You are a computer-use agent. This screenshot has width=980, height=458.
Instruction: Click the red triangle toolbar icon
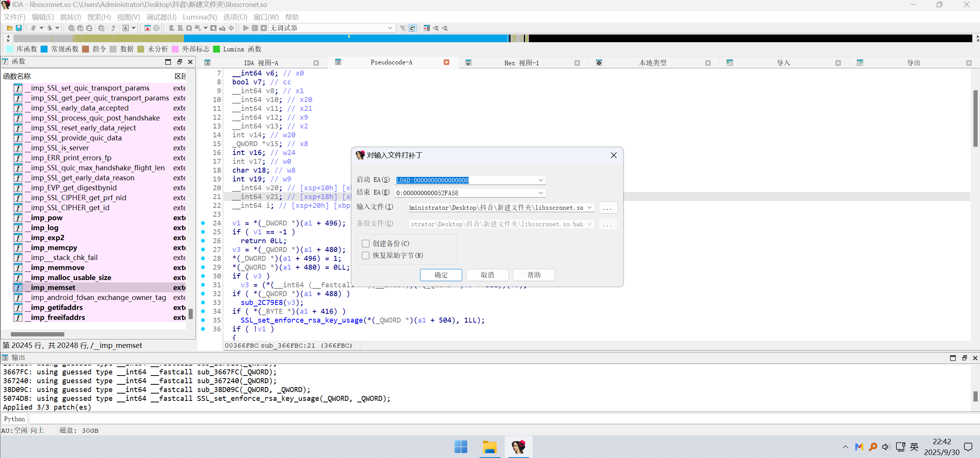click(x=148, y=28)
